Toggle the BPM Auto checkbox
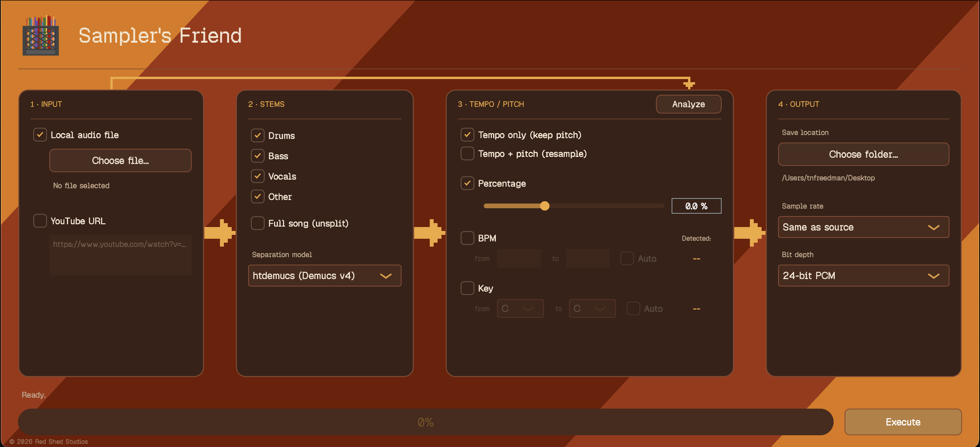 click(x=627, y=258)
